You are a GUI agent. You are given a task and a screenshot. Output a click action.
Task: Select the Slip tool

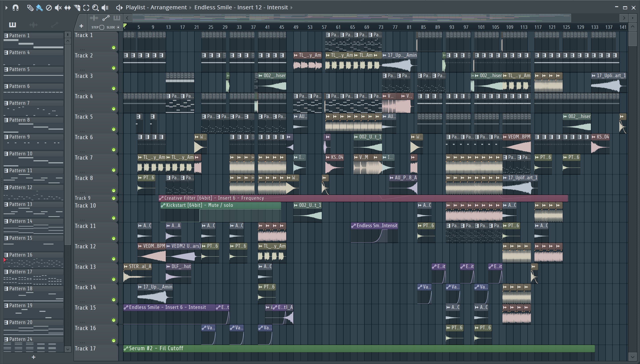[68, 8]
